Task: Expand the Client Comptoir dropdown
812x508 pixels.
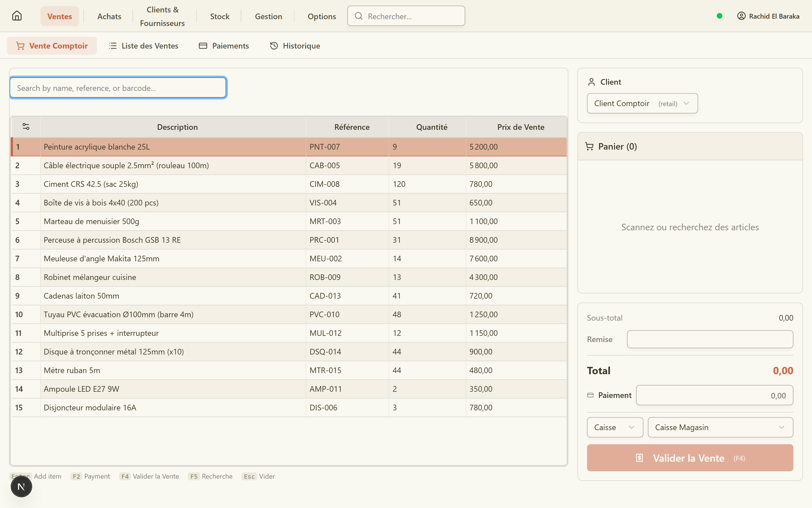Action: coord(642,104)
